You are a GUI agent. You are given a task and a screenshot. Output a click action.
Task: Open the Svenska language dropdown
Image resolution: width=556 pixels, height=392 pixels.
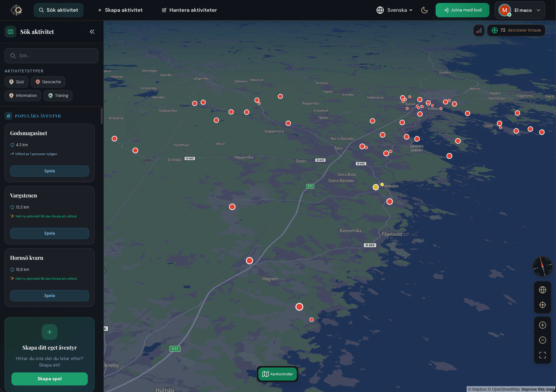tap(394, 10)
